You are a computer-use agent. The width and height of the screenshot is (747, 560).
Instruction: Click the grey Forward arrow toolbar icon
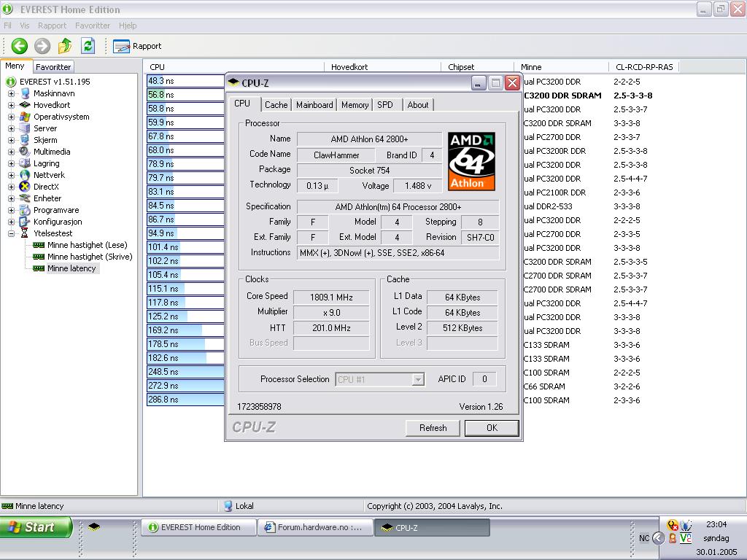[42, 46]
